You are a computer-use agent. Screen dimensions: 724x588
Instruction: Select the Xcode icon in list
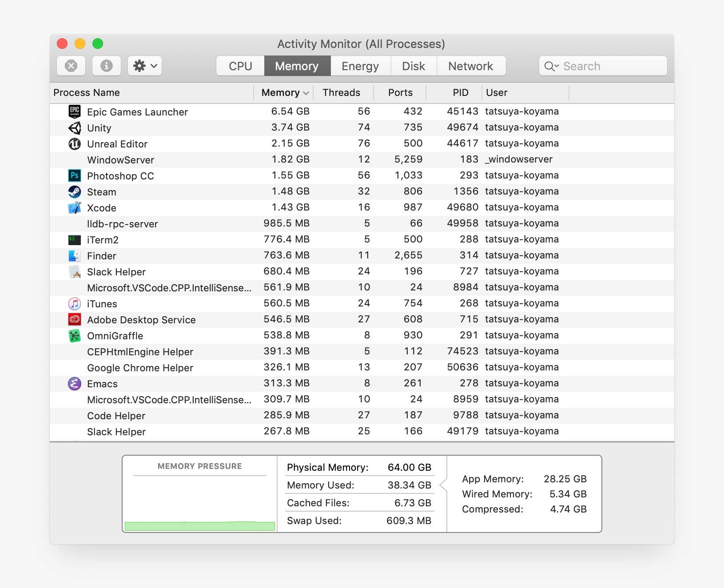click(x=75, y=207)
